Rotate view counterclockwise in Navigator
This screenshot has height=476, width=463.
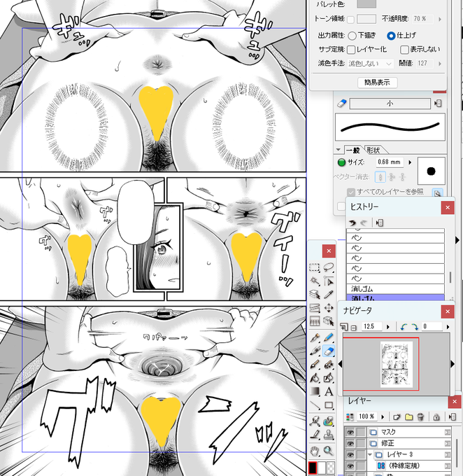coord(404,327)
